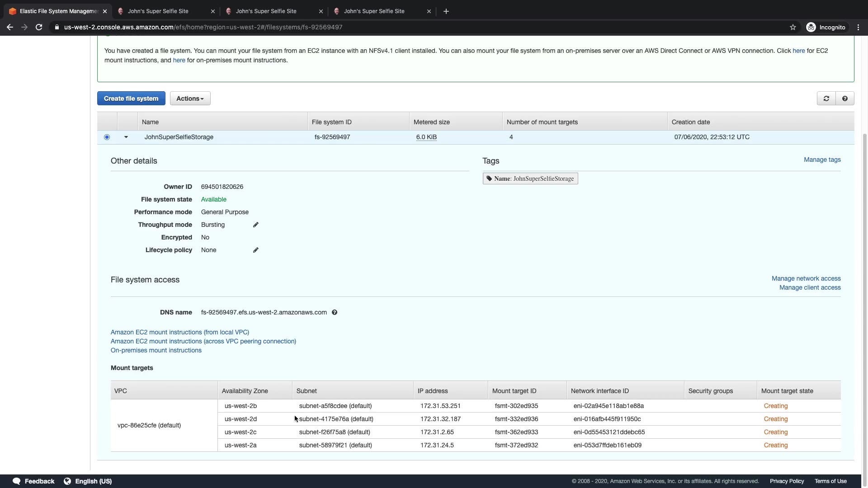Open On-premises mount instructions link

(156, 350)
